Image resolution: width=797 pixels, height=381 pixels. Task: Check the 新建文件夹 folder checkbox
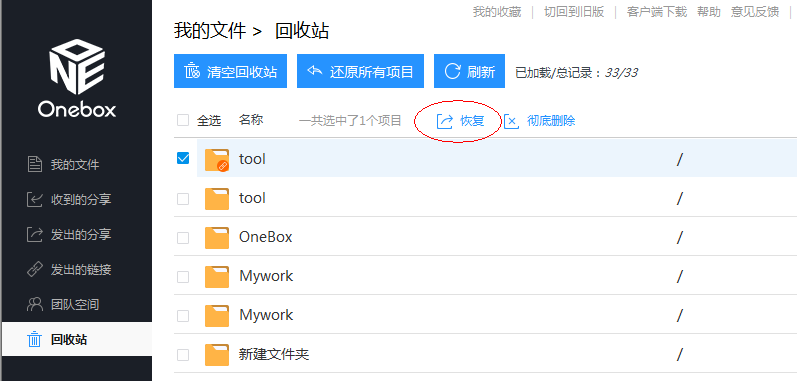tap(183, 355)
